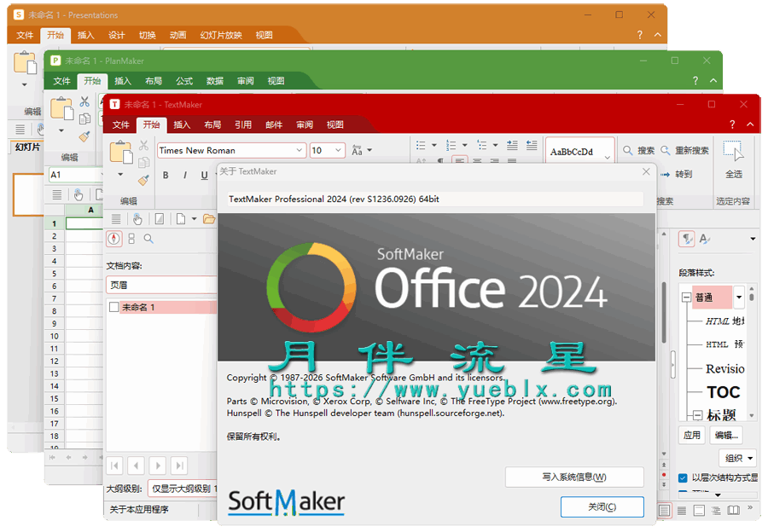The height and width of the screenshot is (532, 768).
Task: Click the TextMaker document vertical scrollbar thumb
Action: (x=664, y=313)
